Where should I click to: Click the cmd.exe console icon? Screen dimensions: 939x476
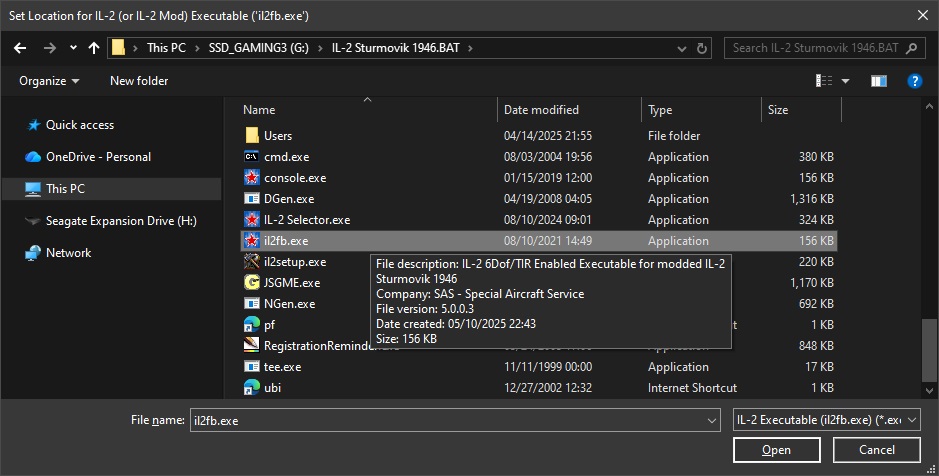[252, 157]
